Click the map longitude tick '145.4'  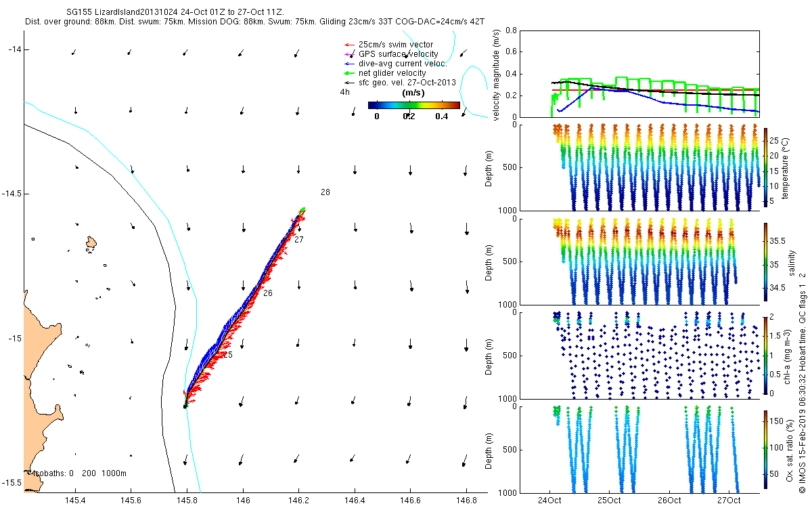(75, 501)
